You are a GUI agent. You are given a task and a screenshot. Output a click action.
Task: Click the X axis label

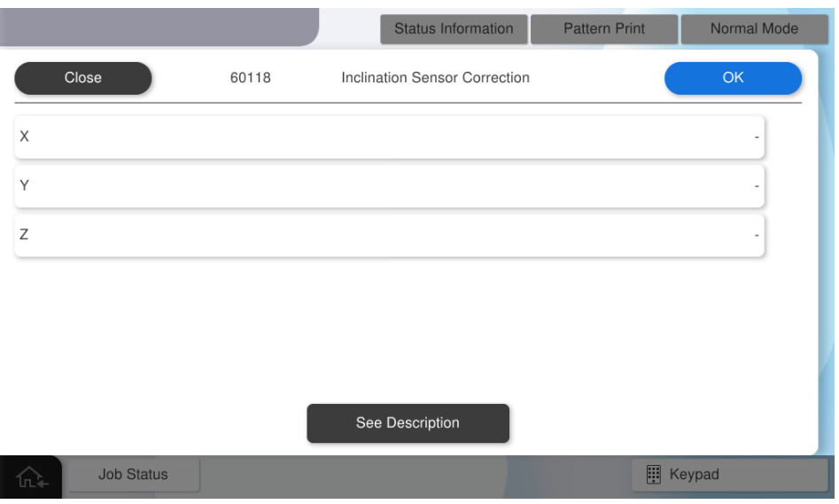coord(25,137)
